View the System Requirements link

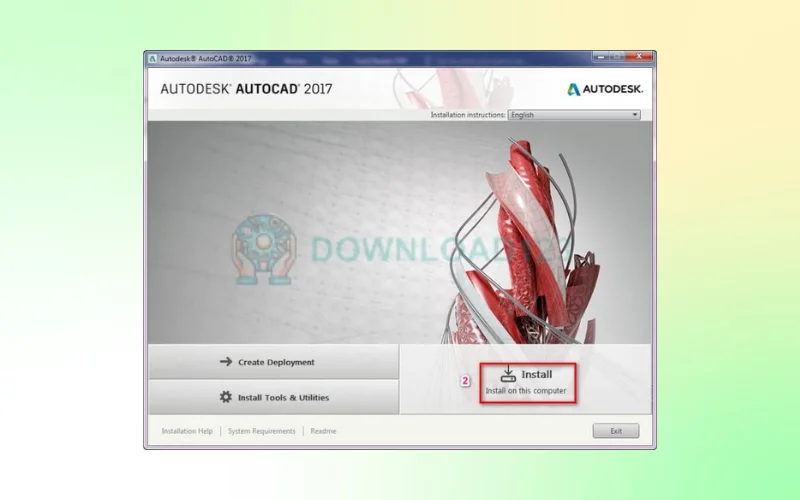261,431
